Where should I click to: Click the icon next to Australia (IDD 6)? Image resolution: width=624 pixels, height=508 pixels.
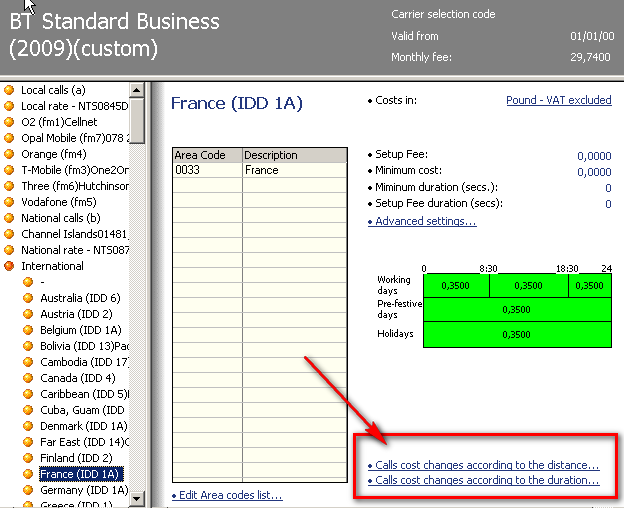28,298
